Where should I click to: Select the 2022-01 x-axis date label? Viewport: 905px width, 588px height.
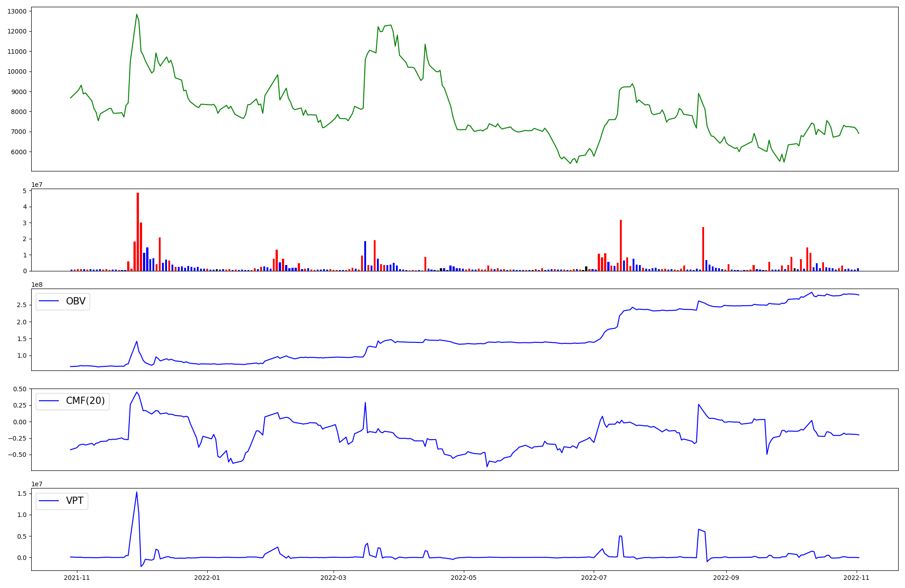(207, 577)
